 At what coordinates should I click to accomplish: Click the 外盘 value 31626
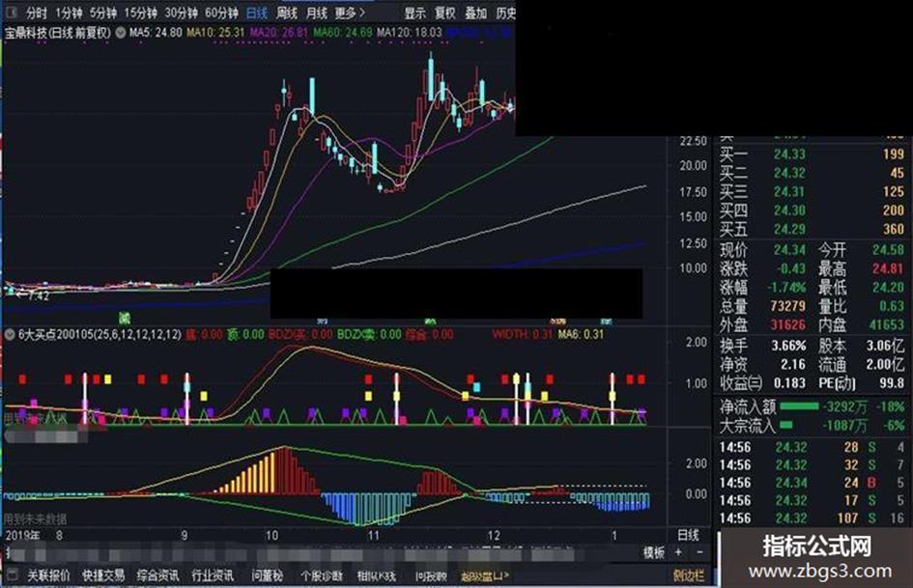tap(787, 324)
